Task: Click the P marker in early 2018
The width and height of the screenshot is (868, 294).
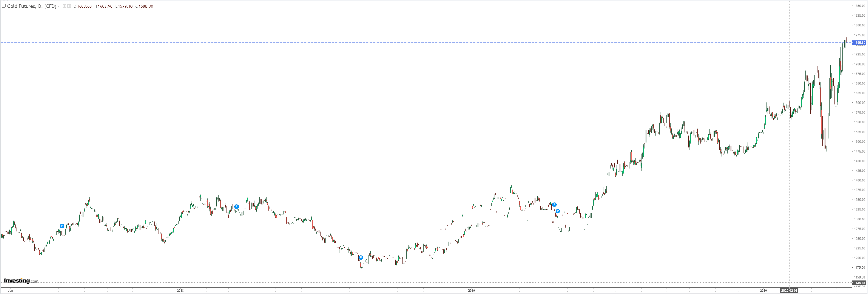Action: coord(236,207)
